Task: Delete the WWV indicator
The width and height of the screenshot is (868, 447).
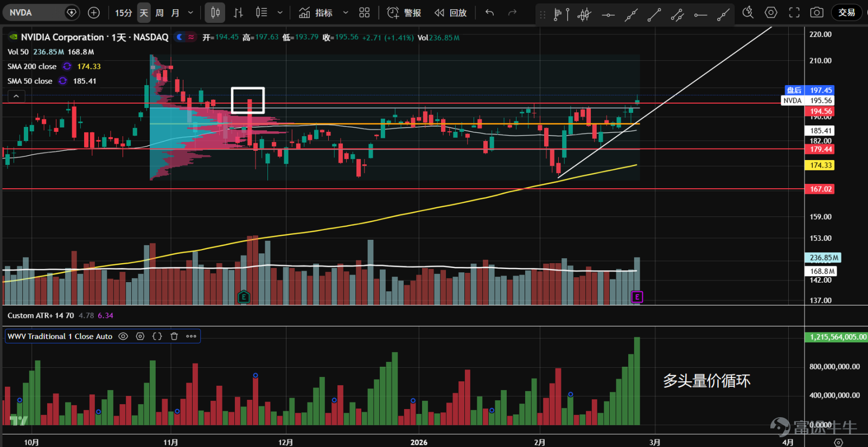Action: tap(174, 336)
